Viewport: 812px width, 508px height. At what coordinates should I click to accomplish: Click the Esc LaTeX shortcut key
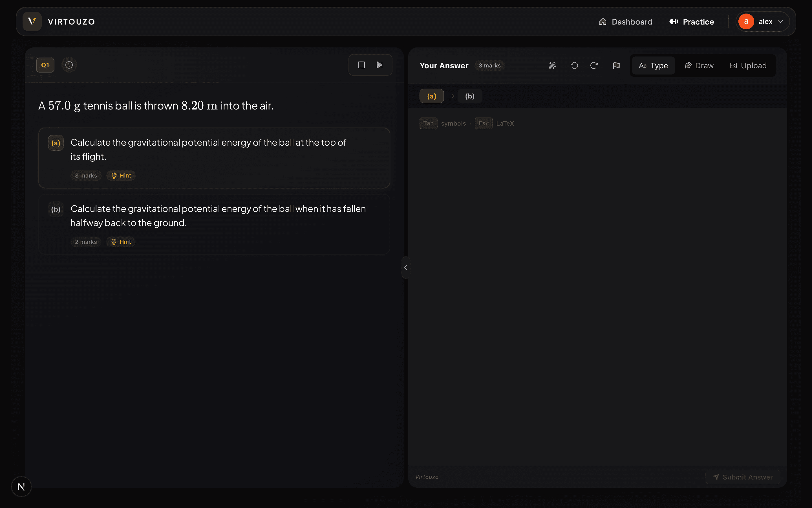(484, 123)
